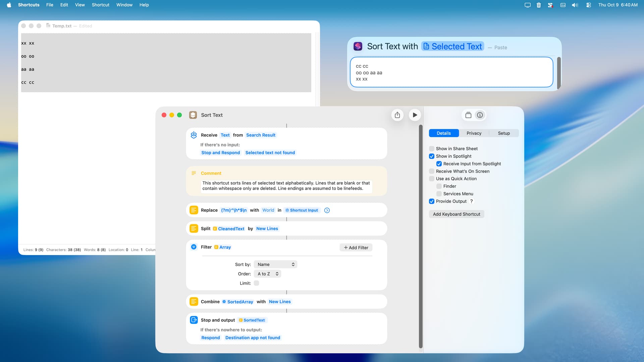The width and height of the screenshot is (644, 362).
Task: Expand the Replace action options chevron
Action: tap(327, 210)
